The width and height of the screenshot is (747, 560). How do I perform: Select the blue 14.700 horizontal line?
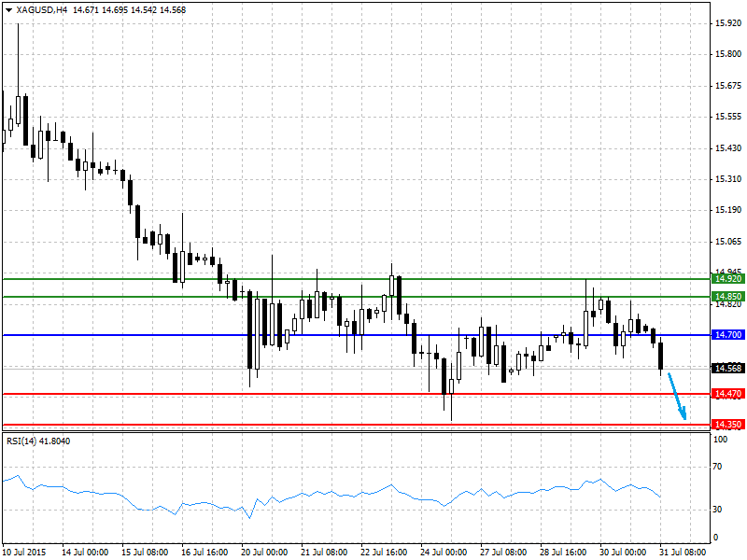click(x=357, y=335)
